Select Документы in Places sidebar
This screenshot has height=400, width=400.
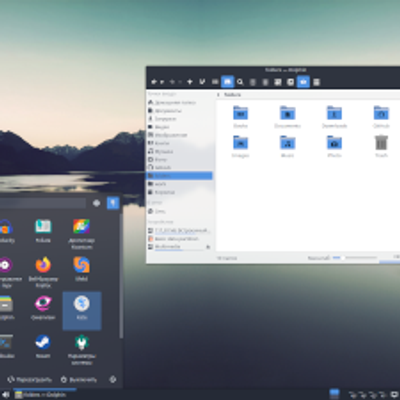pyautogui.click(x=180, y=110)
